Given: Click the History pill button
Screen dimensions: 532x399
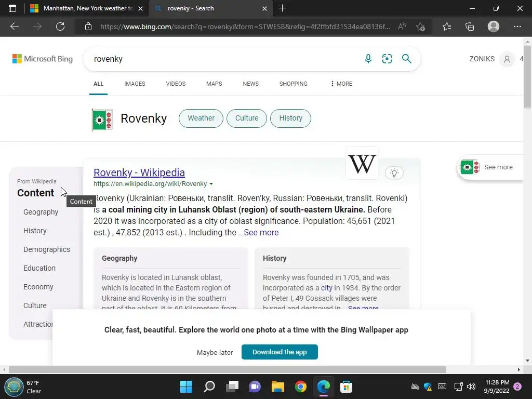Looking at the screenshot, I should [290, 118].
